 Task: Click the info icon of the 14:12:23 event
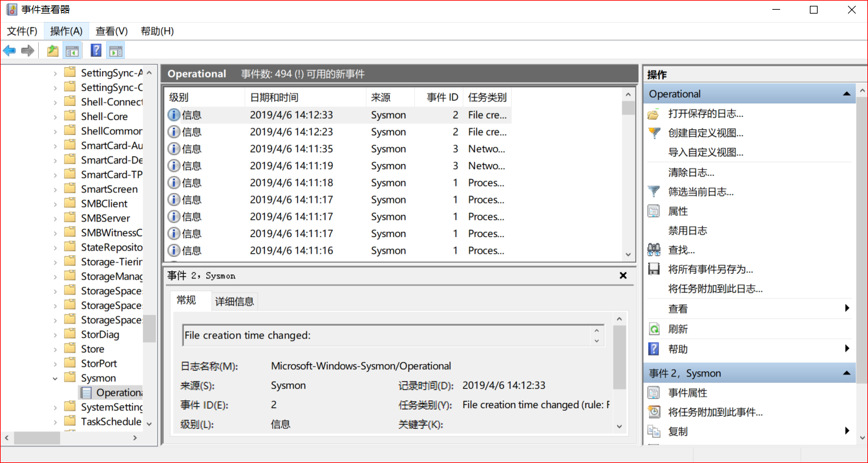pyautogui.click(x=174, y=132)
